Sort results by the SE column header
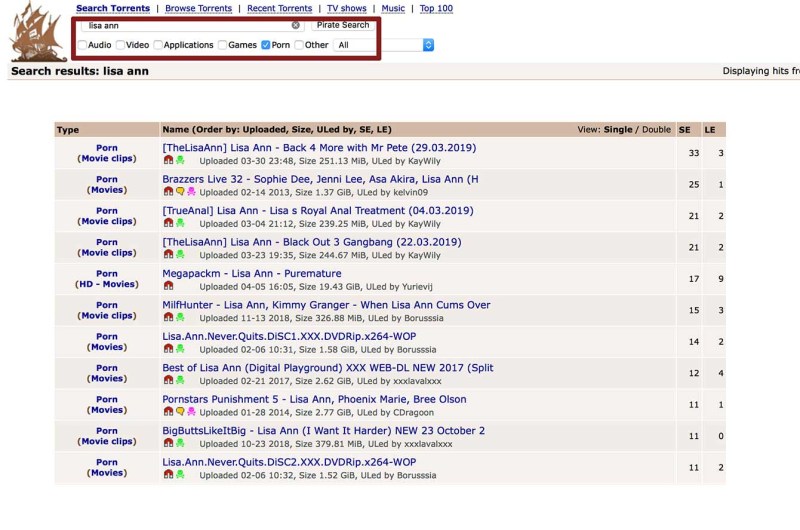 (x=685, y=130)
